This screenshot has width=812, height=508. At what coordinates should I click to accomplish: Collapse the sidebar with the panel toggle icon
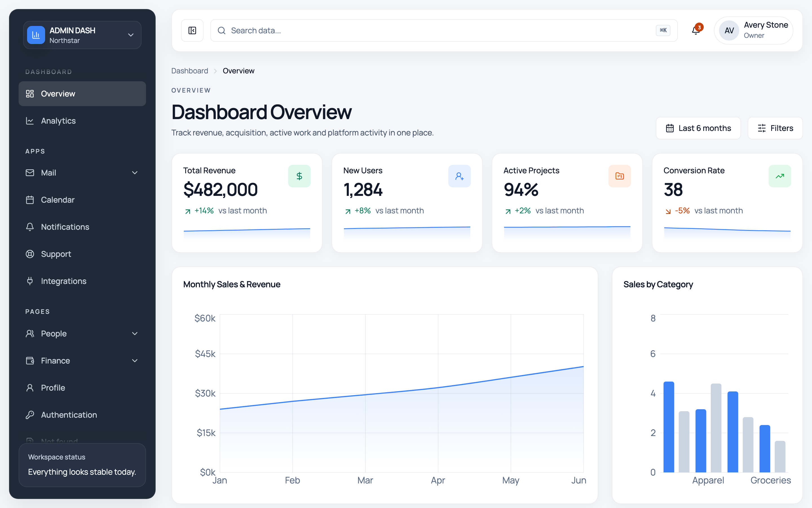point(192,30)
